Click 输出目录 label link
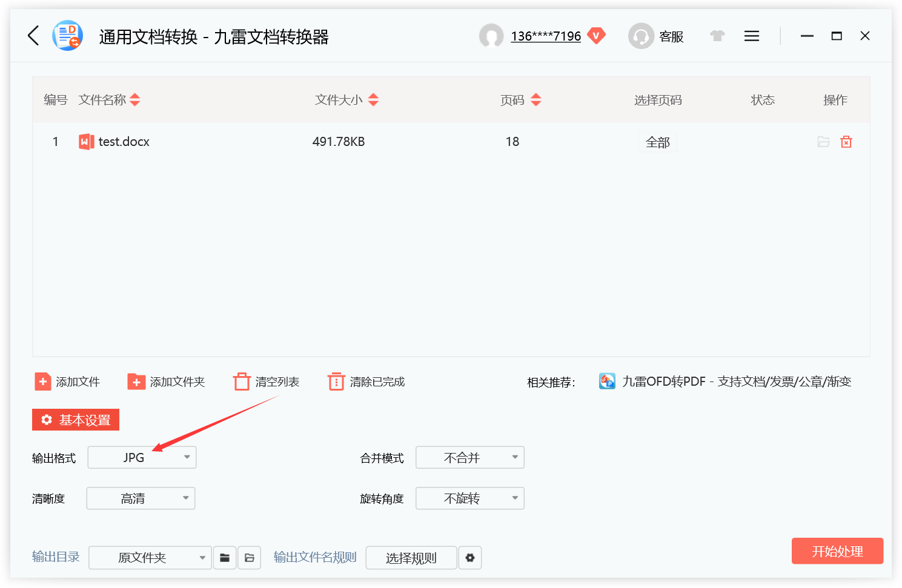This screenshot has width=902, height=588. (56, 557)
